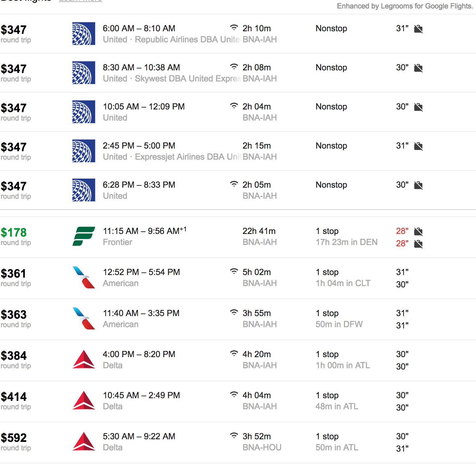Click the 50m in DFW layover
Screen dimensions: 476x466
339,324
